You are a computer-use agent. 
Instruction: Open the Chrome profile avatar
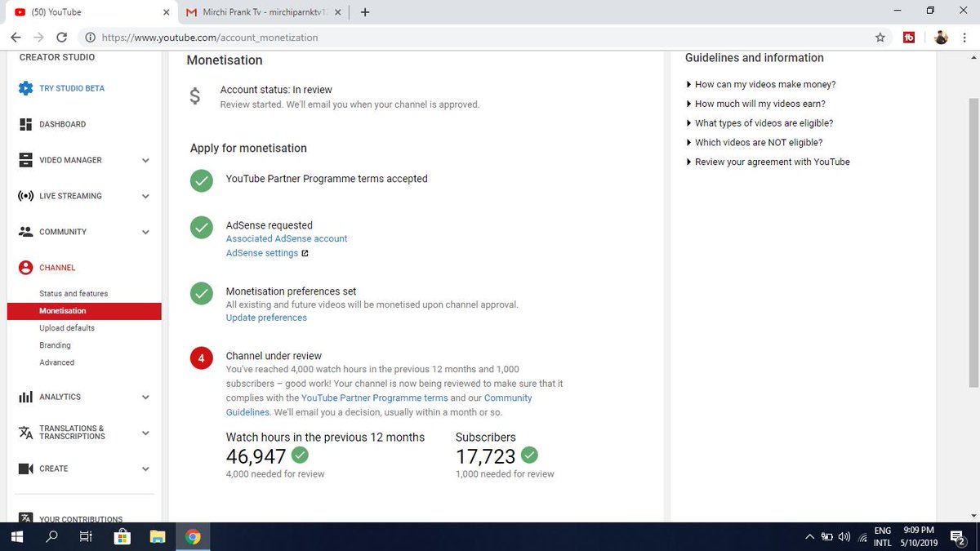click(941, 38)
